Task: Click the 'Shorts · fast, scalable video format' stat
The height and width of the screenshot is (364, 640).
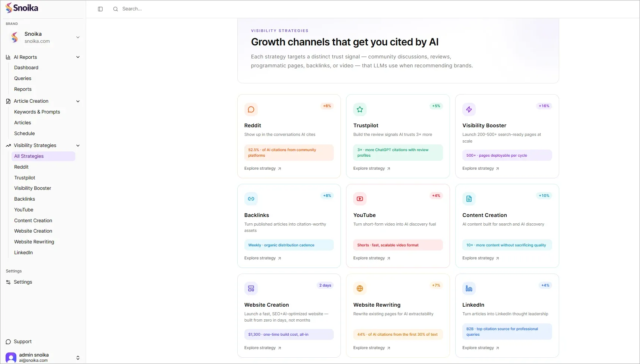Action: [x=398, y=245]
